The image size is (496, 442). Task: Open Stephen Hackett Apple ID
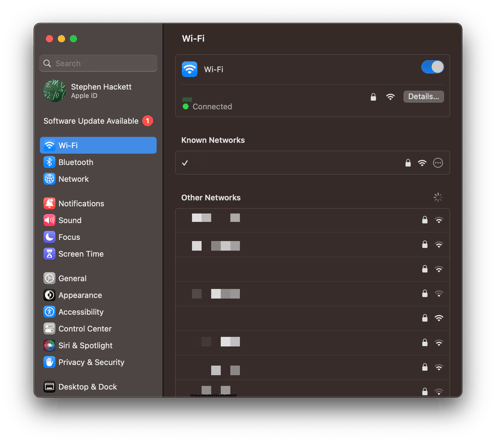pos(88,91)
